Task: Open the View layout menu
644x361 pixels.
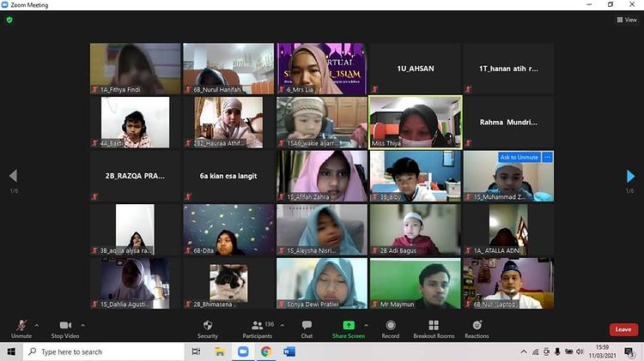Action: 626,20
